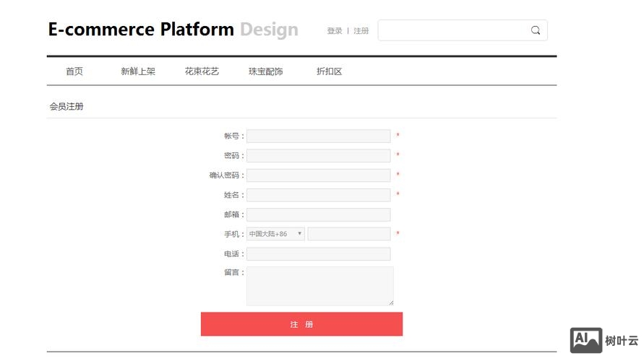
Task: Click the 注册 link in header
Action: [361, 31]
